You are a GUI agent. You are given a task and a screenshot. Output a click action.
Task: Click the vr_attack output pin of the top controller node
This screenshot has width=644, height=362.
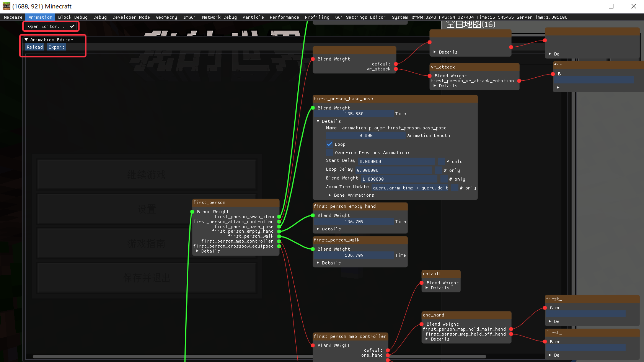[396, 69]
